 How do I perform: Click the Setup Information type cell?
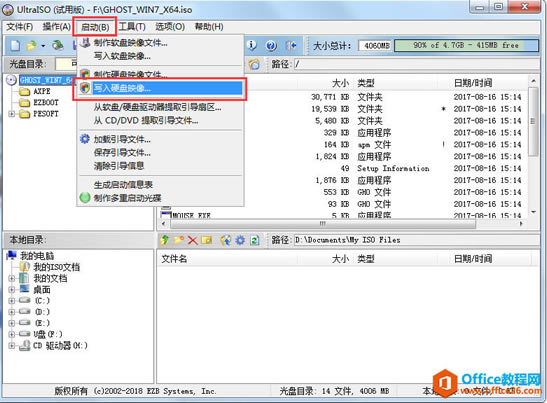coord(393,169)
